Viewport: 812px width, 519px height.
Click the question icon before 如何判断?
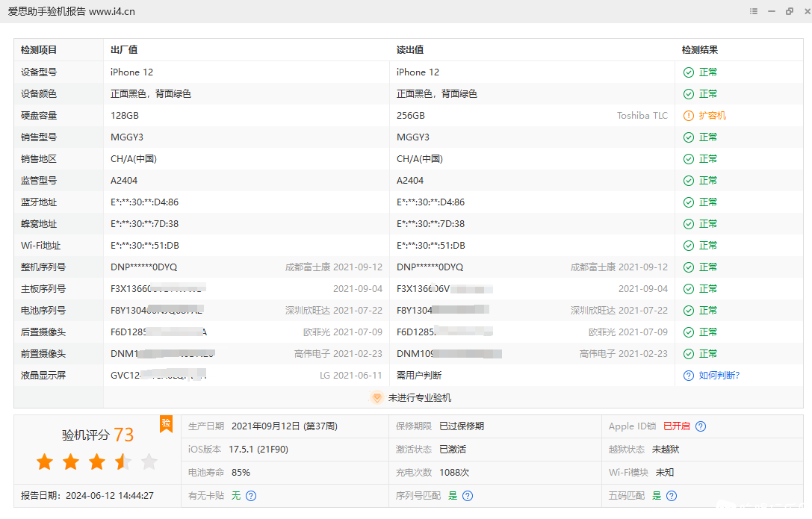689,376
